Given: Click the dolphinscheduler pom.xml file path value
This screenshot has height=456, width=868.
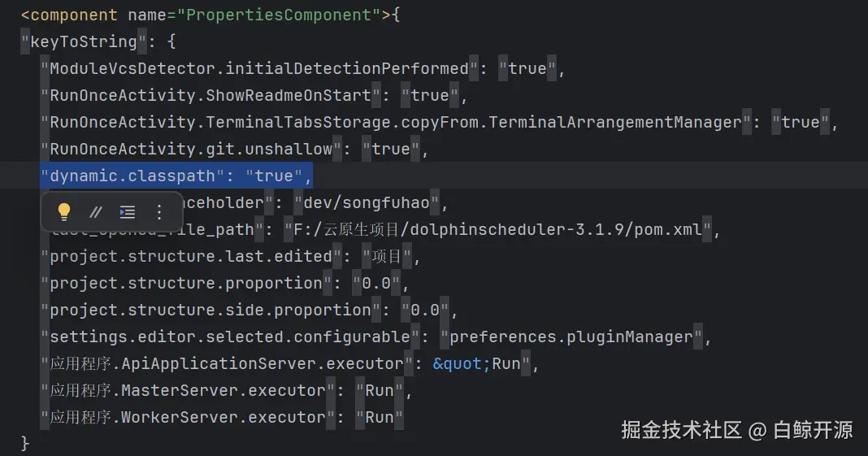Looking at the screenshot, I should (x=498, y=229).
